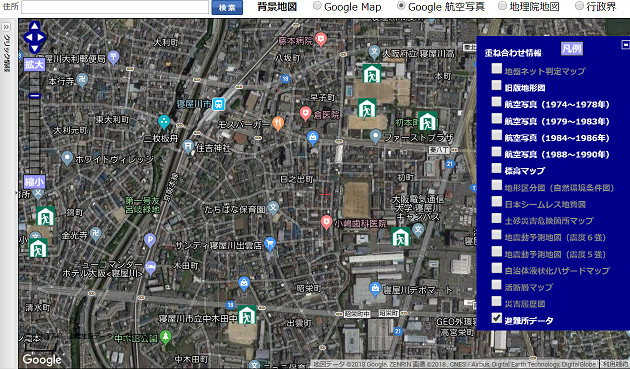Viewport: 630px width, 369px height.
Task: Focus the 住所 address input field
Action: click(115, 7)
